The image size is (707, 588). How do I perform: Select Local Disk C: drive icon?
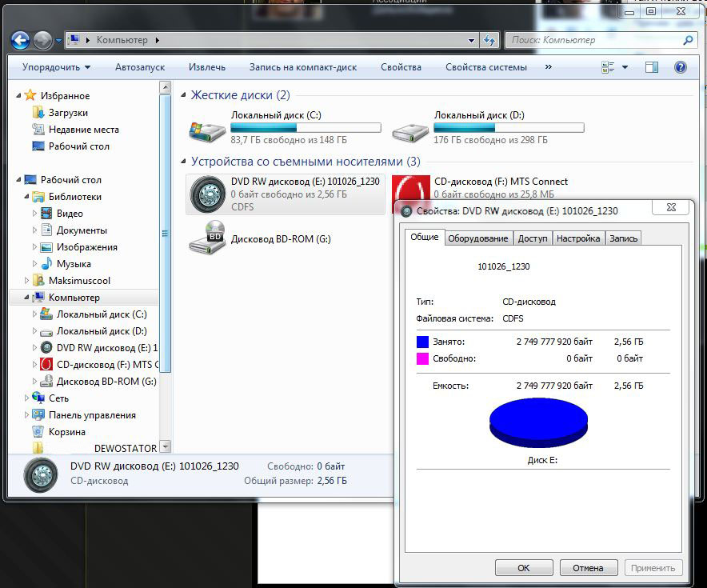207,131
